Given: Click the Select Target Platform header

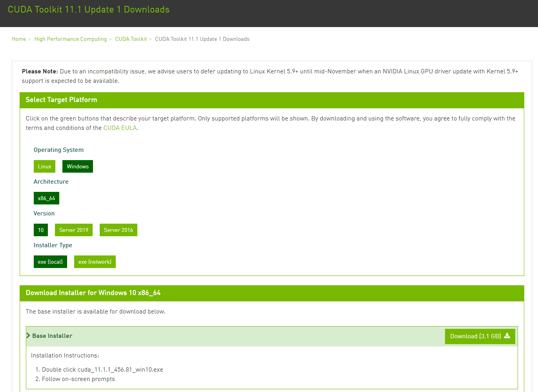Looking at the screenshot, I should click(x=272, y=100).
